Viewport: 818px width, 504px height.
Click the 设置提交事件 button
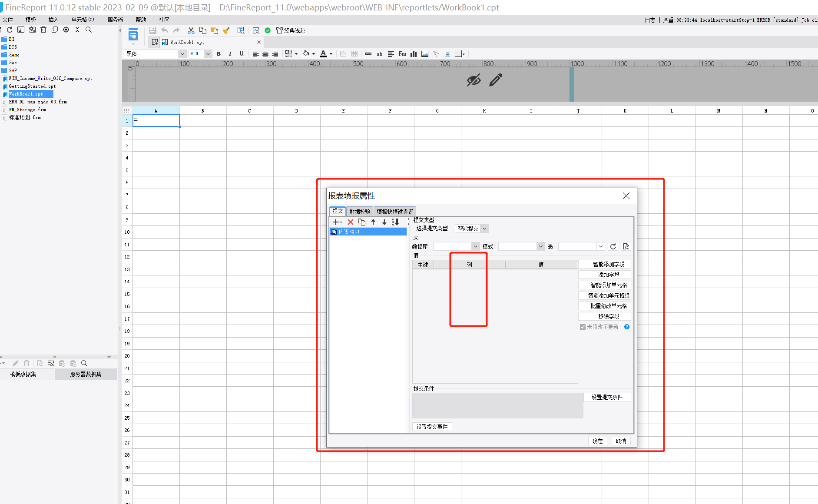432,427
